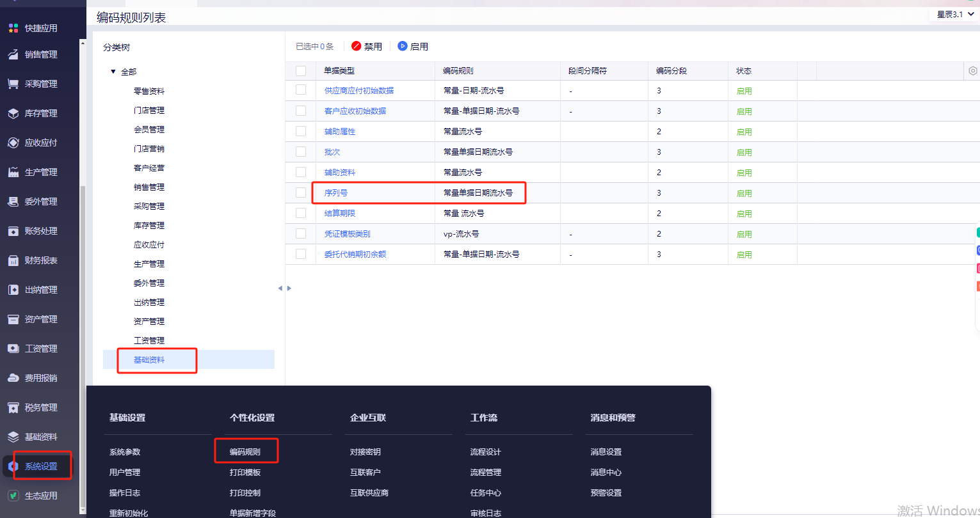Click the 快捷应用 grid icon
The image size is (980, 518).
13,28
